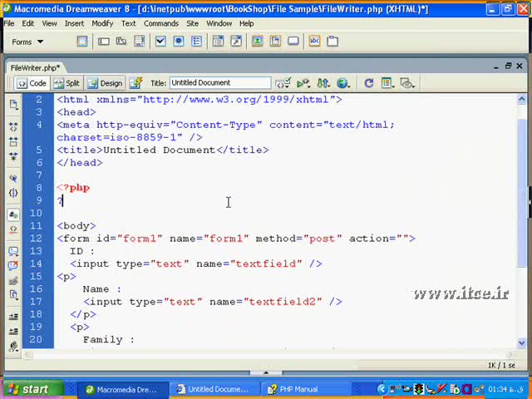Open the Insert menu

[74, 23]
